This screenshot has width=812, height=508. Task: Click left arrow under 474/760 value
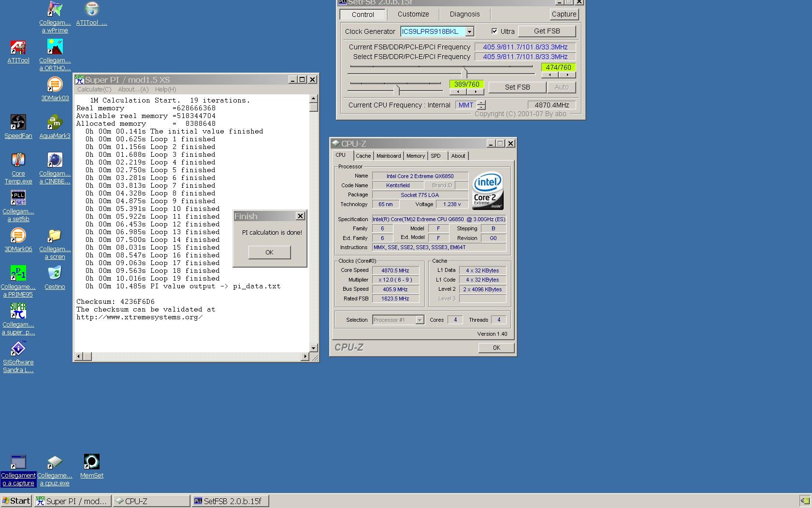click(550, 75)
